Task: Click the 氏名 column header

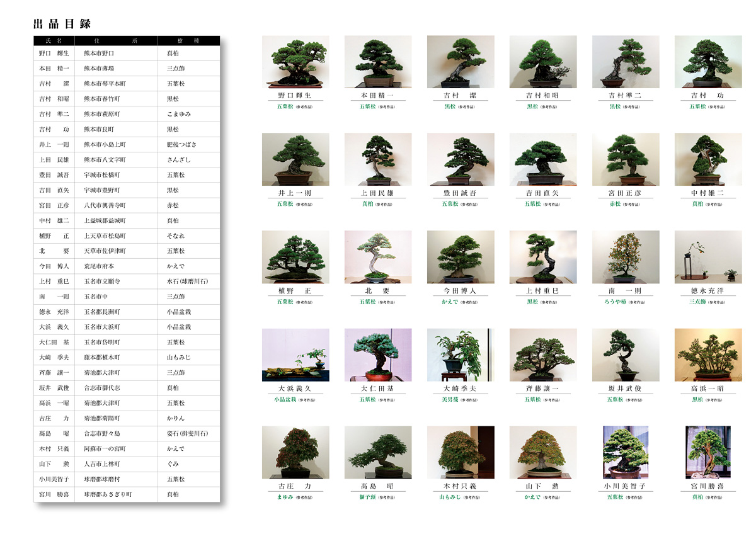Action: click(x=54, y=41)
